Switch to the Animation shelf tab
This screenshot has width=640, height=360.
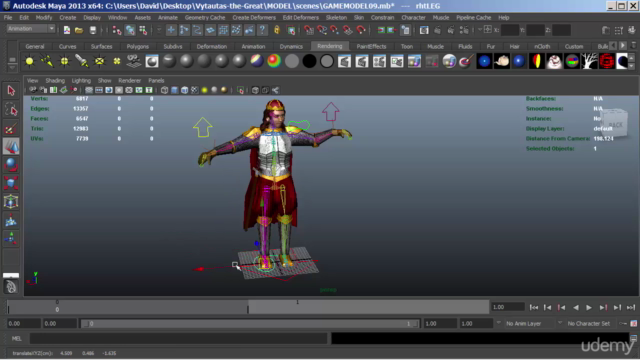coord(253,47)
